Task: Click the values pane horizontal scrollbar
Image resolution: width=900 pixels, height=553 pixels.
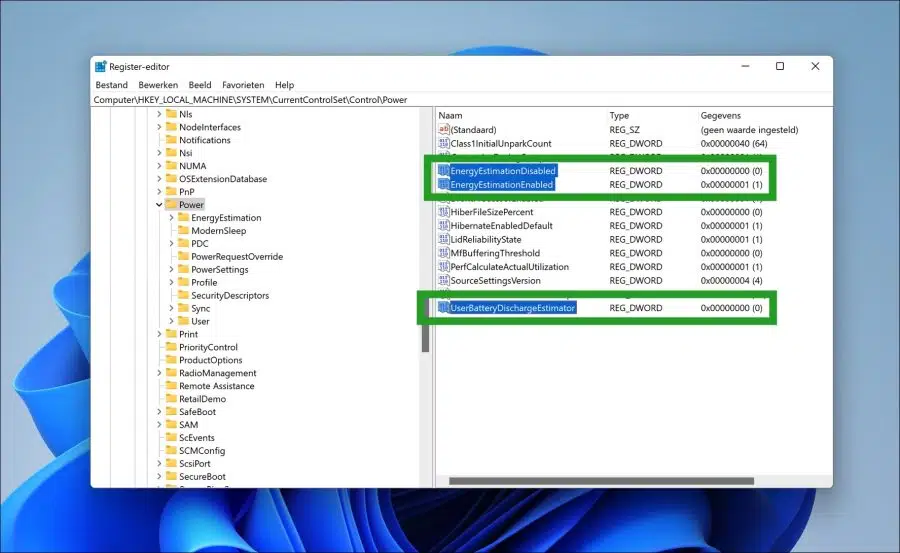Action: [x=601, y=481]
